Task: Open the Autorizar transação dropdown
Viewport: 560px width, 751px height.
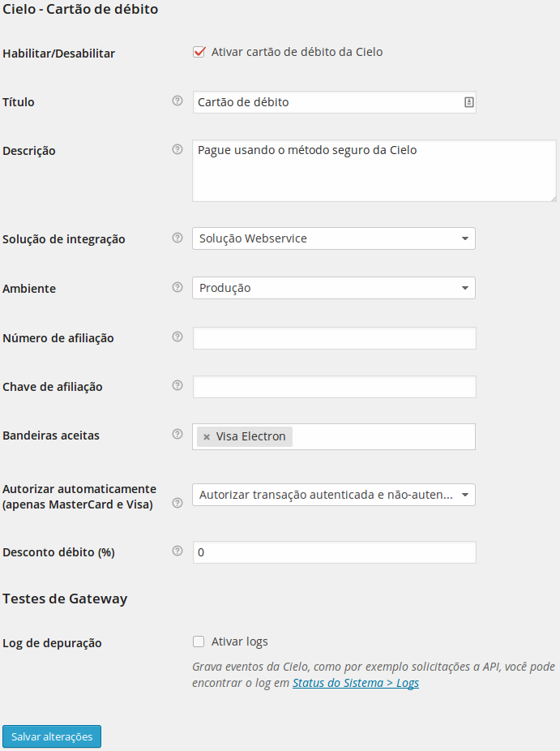Action: [333, 495]
